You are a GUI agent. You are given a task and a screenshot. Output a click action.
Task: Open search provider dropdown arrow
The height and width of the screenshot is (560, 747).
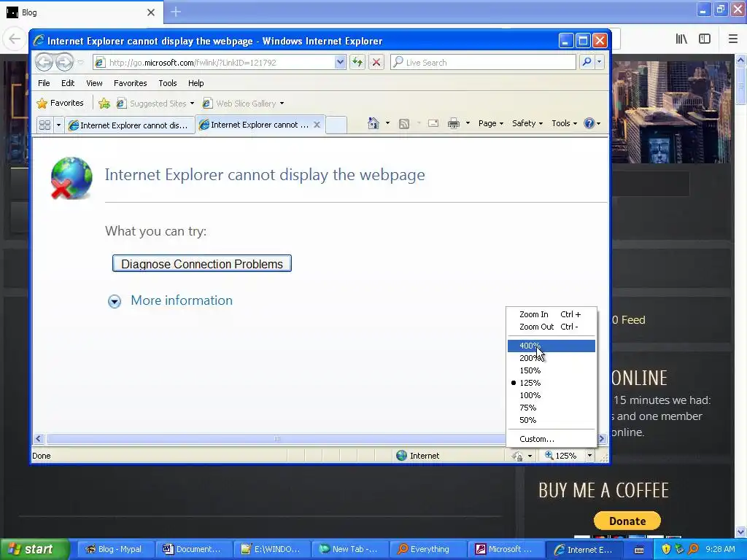point(600,62)
